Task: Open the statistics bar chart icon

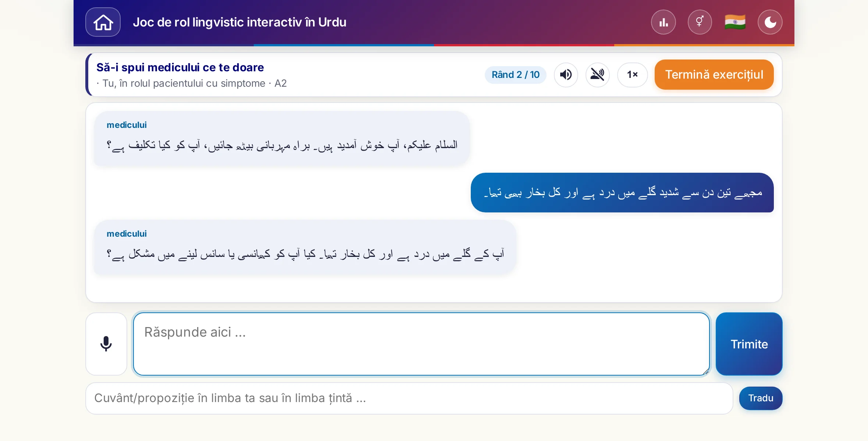Action: pyautogui.click(x=664, y=22)
